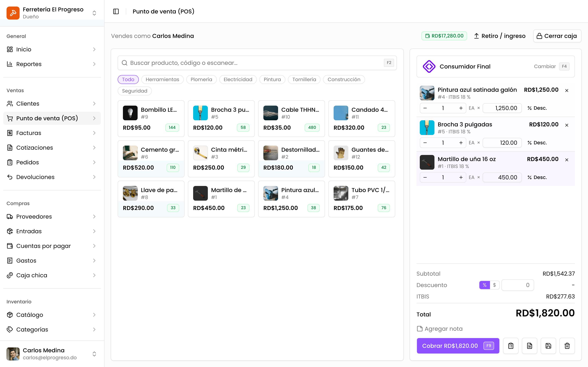The image size is (588, 367).
Task: Switch discount mode to percent
Action: tap(484, 285)
